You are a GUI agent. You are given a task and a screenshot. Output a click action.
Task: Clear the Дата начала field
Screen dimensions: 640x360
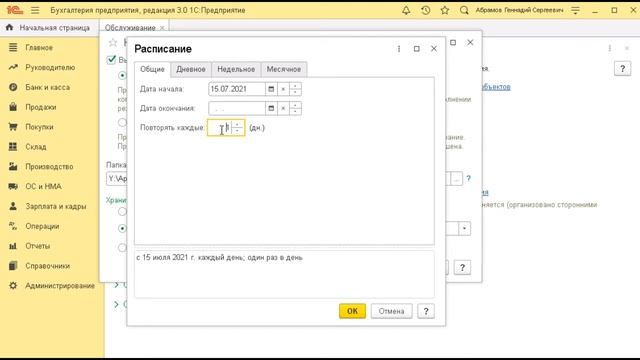tap(283, 89)
